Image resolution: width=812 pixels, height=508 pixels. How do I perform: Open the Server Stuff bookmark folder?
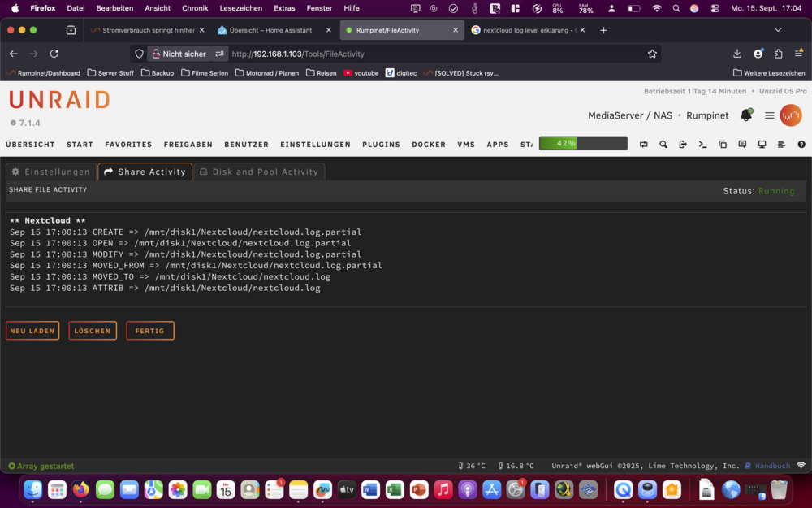point(110,73)
